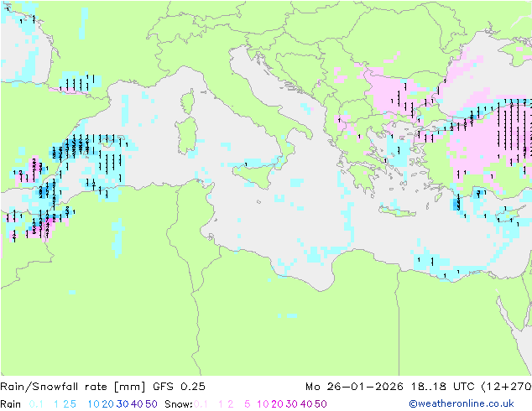Image resolution: width=532 pixels, height=411 pixels.
Task: Click the '18..18 UTC' time label
Action: 443,387
